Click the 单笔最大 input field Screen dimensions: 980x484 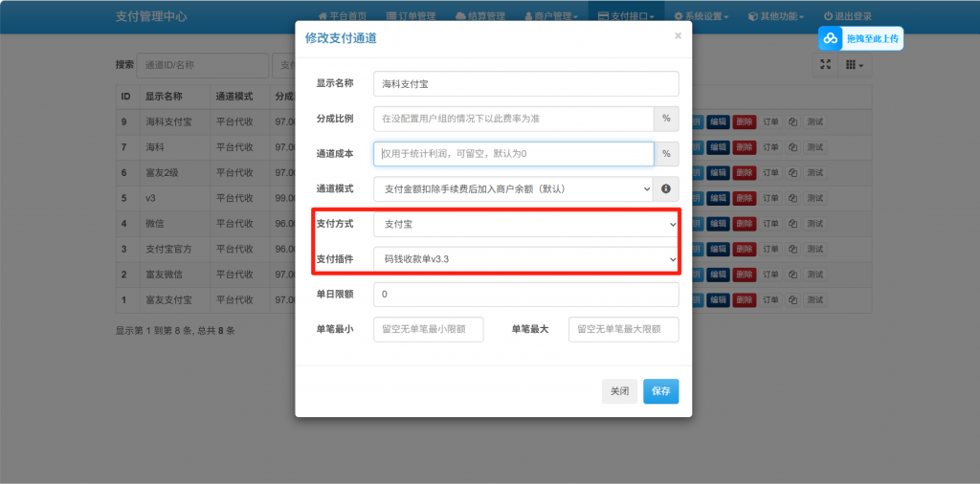623,329
